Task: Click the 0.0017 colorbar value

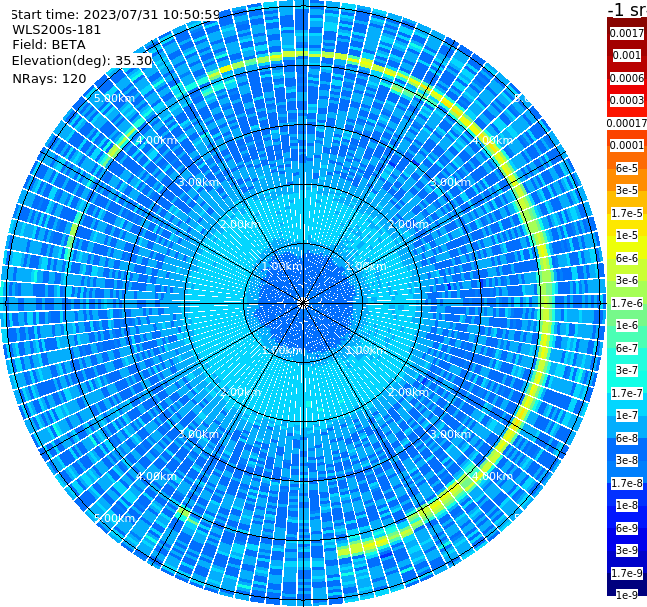Action: pos(627,33)
